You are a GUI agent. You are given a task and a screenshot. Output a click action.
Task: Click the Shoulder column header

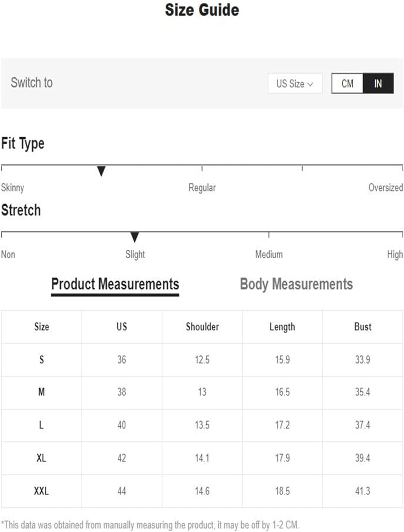[202, 327]
